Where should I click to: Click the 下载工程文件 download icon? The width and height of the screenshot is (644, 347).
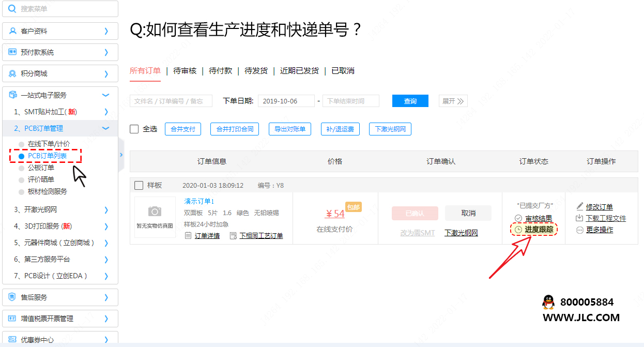[580, 218]
